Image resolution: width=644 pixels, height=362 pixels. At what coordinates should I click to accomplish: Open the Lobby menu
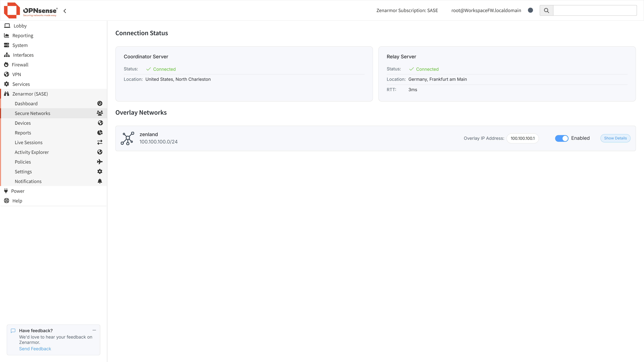coord(53,26)
